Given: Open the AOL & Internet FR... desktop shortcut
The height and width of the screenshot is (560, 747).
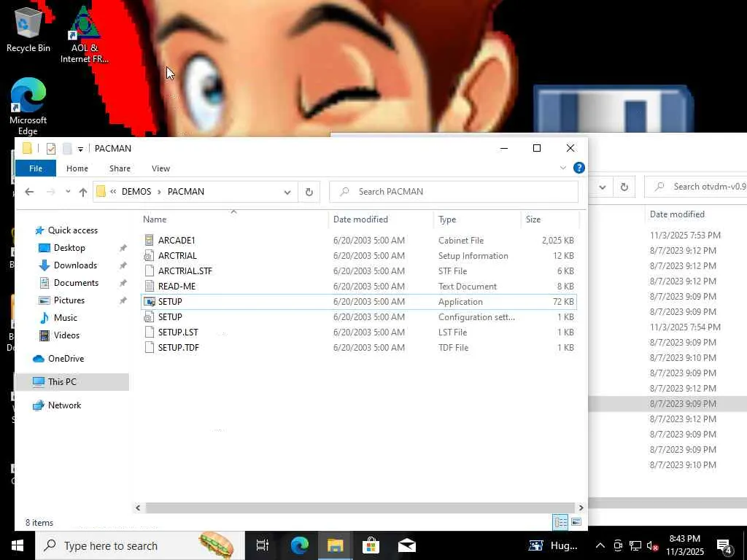Looking at the screenshot, I should 85,34.
